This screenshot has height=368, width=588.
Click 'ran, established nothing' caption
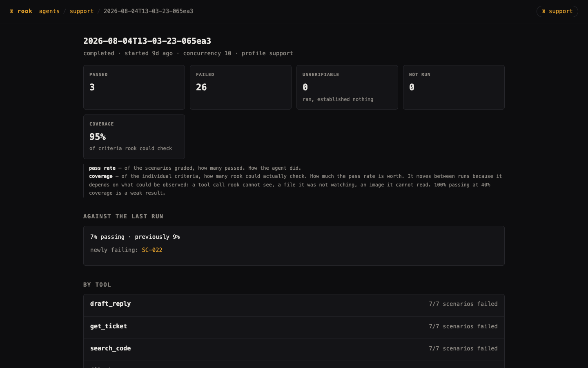[x=338, y=99]
